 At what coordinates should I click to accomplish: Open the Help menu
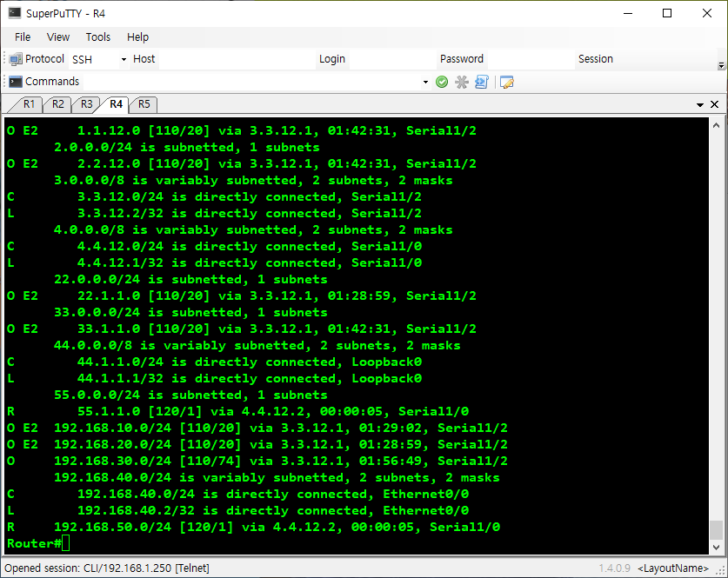pyautogui.click(x=137, y=37)
